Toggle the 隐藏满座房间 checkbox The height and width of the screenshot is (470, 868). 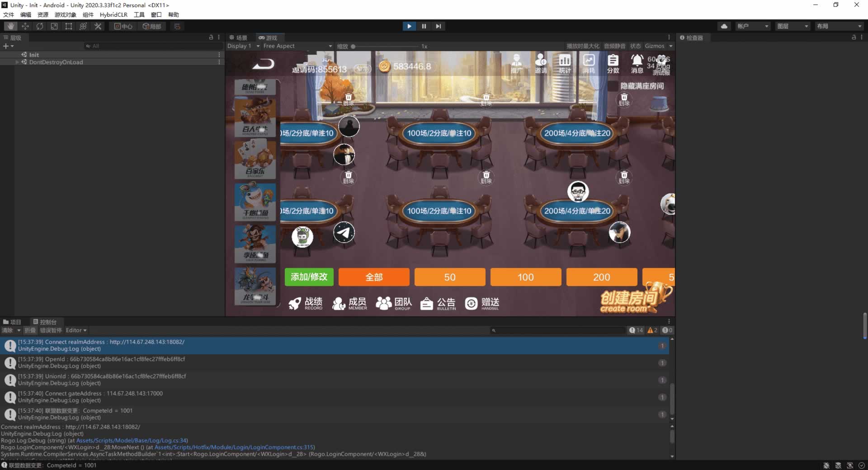[613, 86]
